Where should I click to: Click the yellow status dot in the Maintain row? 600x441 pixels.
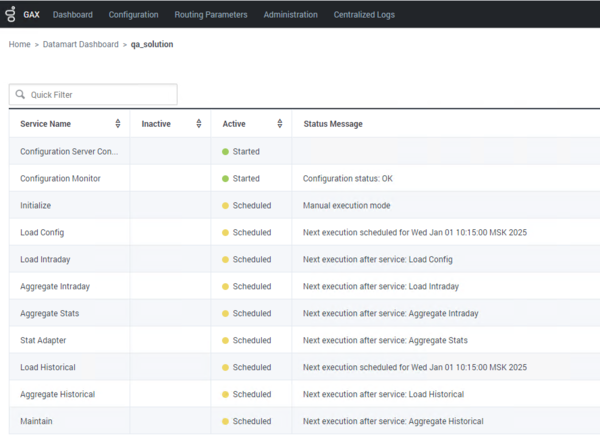pyautogui.click(x=225, y=421)
